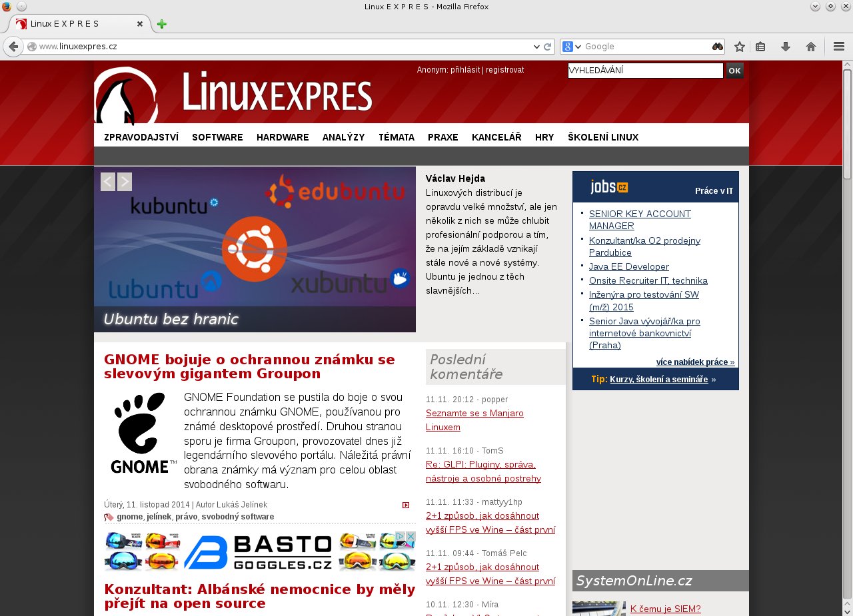Screen dimensions: 853x616
Task: Open the Konzultant: Albánské nemocnice headline
Action: 260,597
